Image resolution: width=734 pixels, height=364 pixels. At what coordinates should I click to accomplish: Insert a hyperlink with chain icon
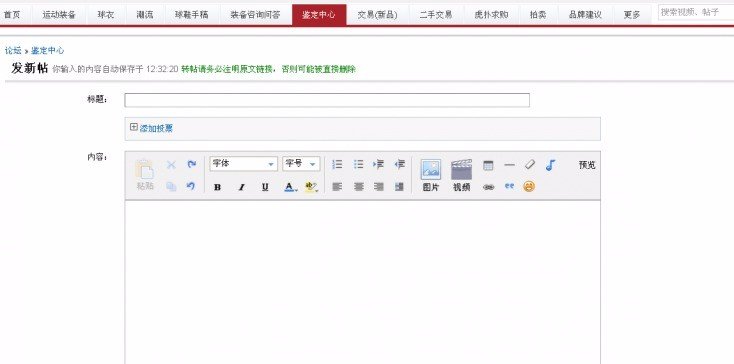coord(488,187)
